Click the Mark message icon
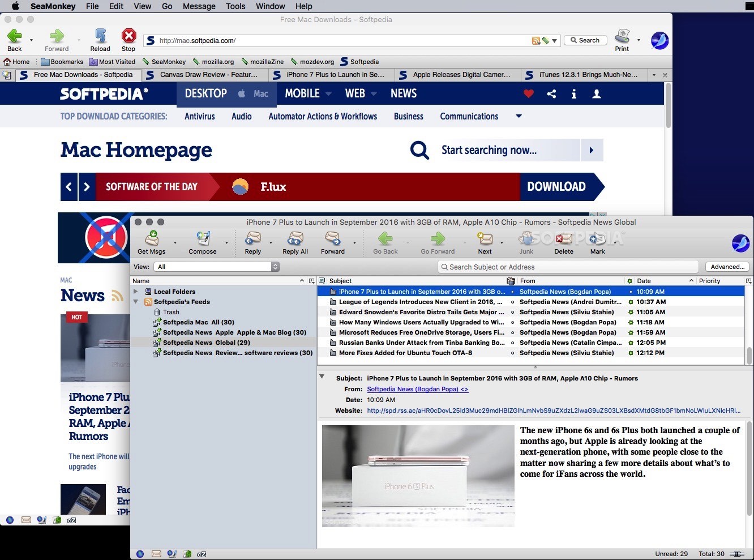This screenshot has height=560, width=754. tap(598, 238)
